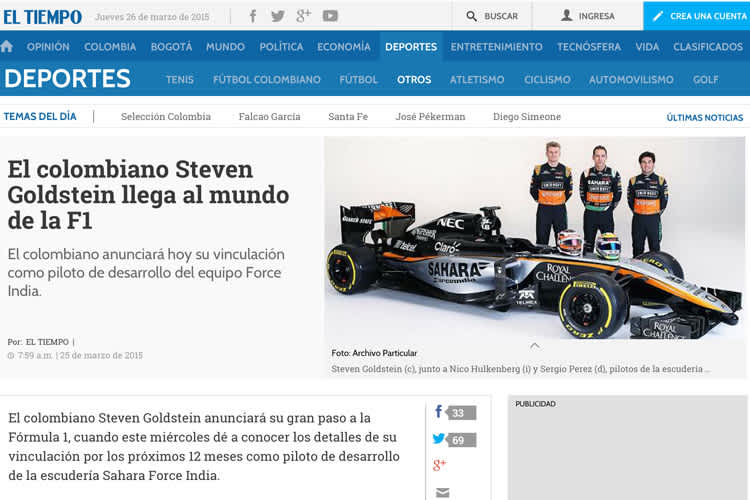Share article on Facebook with 33 count

click(x=454, y=412)
